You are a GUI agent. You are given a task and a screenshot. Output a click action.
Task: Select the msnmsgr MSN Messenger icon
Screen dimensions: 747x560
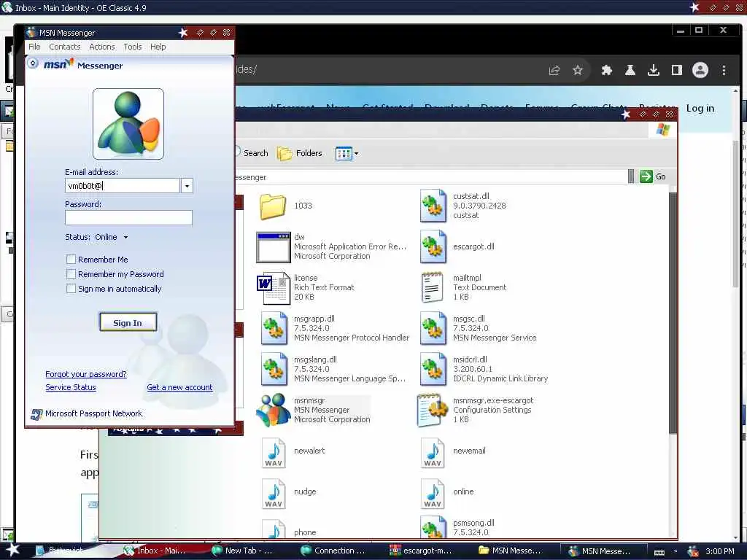[x=273, y=410]
